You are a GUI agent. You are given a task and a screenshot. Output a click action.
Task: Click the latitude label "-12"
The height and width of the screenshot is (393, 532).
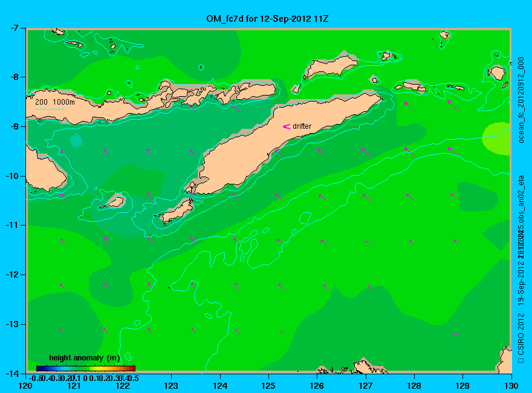pos(13,275)
